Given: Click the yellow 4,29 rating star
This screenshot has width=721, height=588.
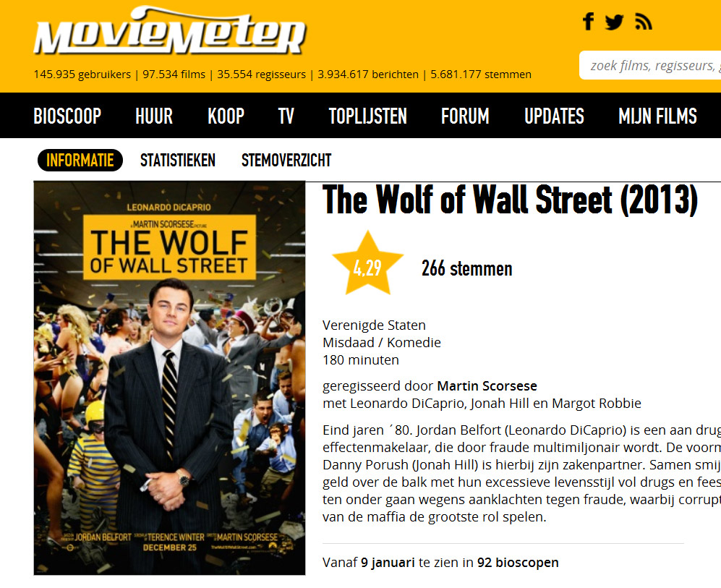Looking at the screenshot, I should [367, 263].
